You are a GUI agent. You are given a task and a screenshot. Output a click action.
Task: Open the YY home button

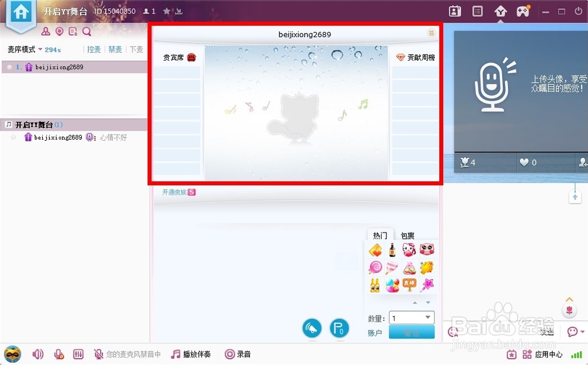[21, 13]
